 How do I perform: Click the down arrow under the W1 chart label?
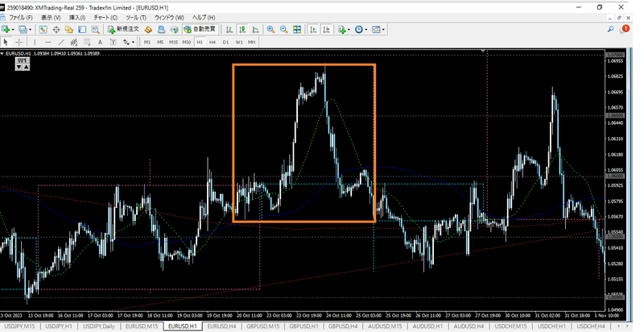tap(19, 68)
